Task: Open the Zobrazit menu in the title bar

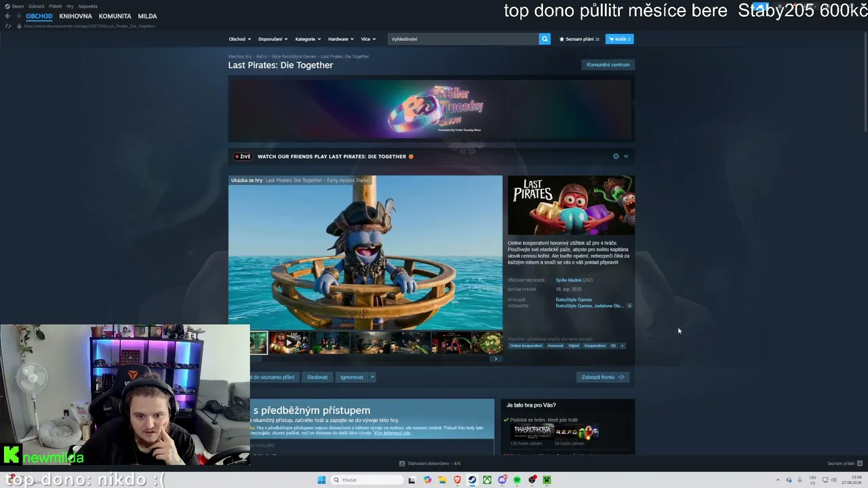Action: coord(36,6)
